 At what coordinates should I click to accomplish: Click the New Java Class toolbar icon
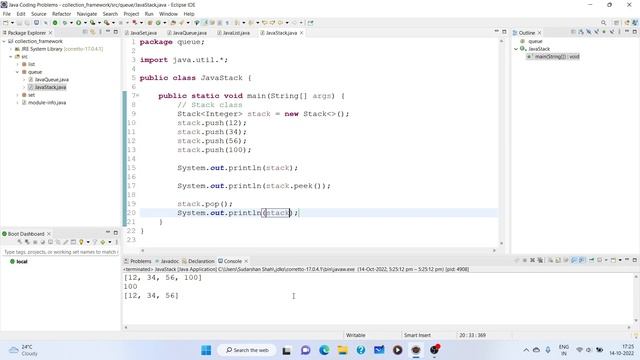coord(158,23)
